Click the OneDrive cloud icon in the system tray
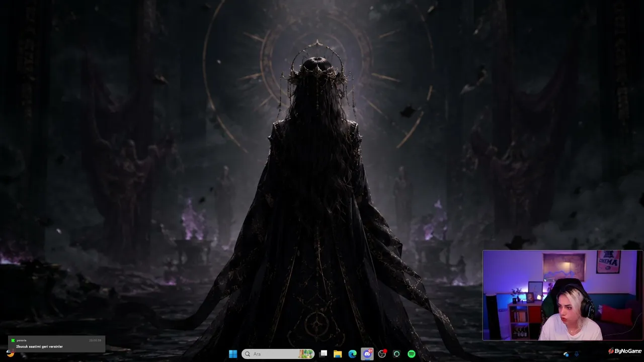 pyautogui.click(x=567, y=354)
